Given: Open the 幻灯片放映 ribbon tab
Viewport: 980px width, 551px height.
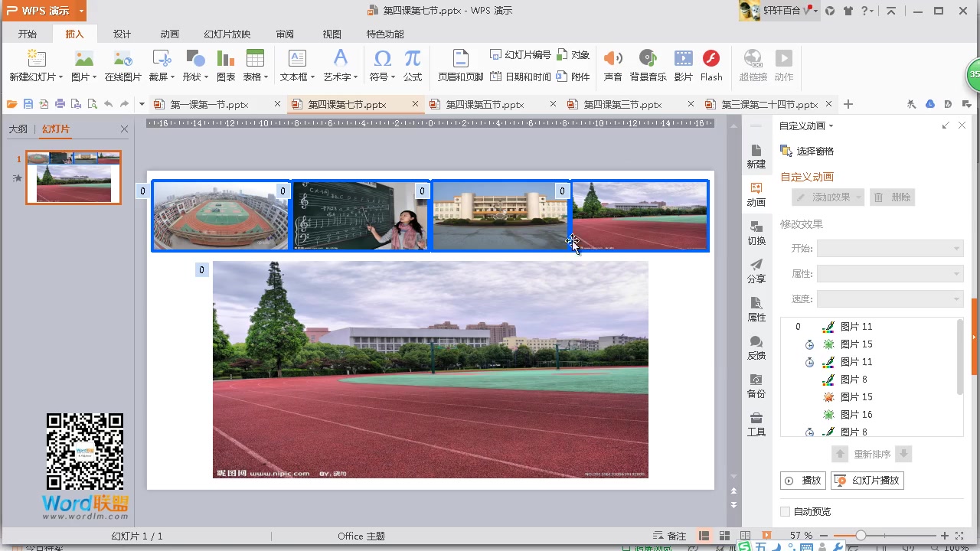Looking at the screenshot, I should [227, 34].
